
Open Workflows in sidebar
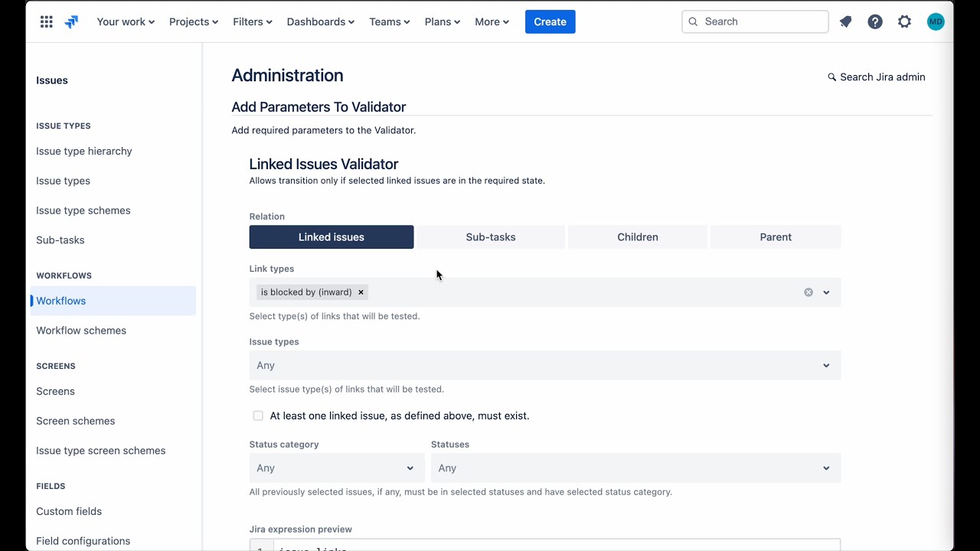pos(113,301)
